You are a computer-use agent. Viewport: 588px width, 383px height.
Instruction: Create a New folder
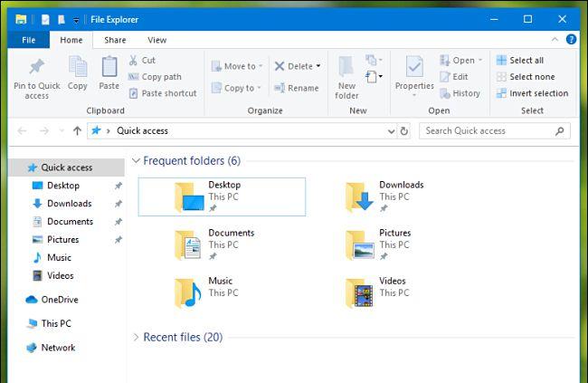[x=346, y=78]
